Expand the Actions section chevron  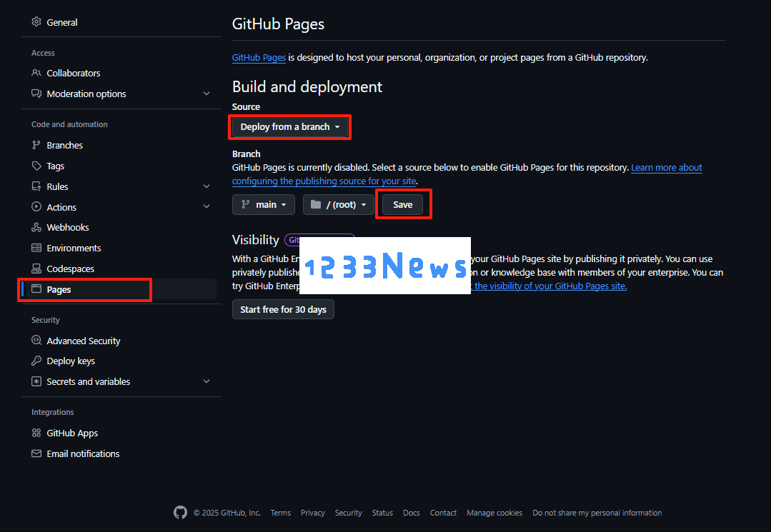[x=207, y=207]
